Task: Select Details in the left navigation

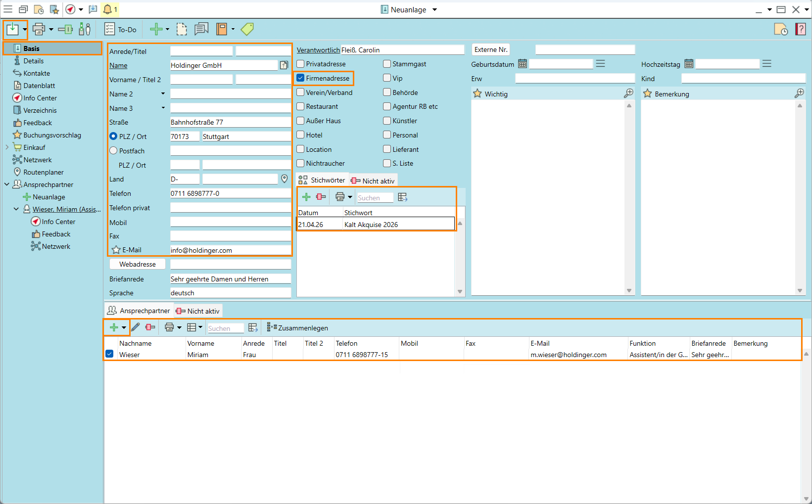Action: (x=34, y=61)
